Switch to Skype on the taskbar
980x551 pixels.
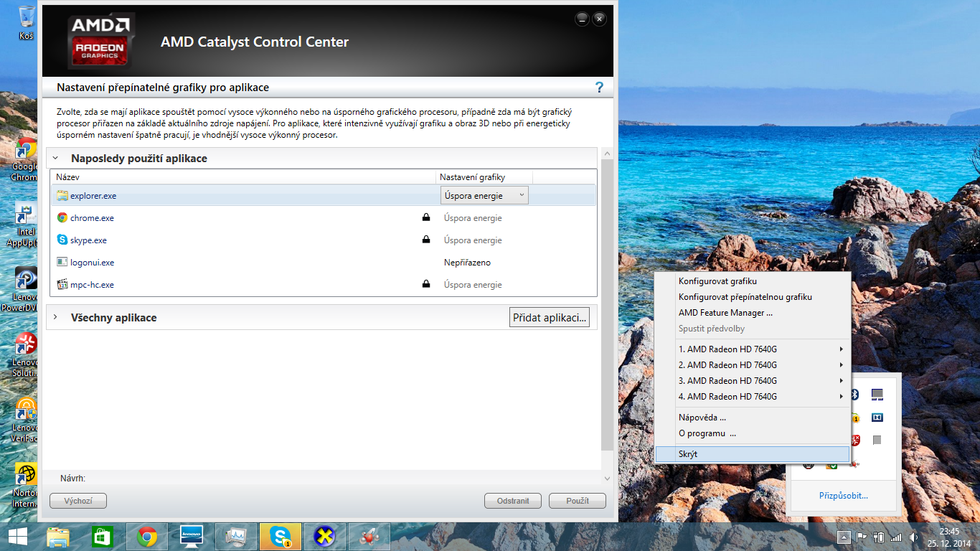[281, 536]
